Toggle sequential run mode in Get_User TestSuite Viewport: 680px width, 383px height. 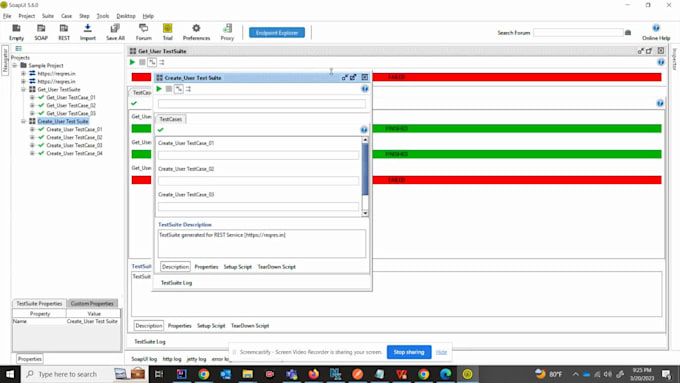[152, 62]
